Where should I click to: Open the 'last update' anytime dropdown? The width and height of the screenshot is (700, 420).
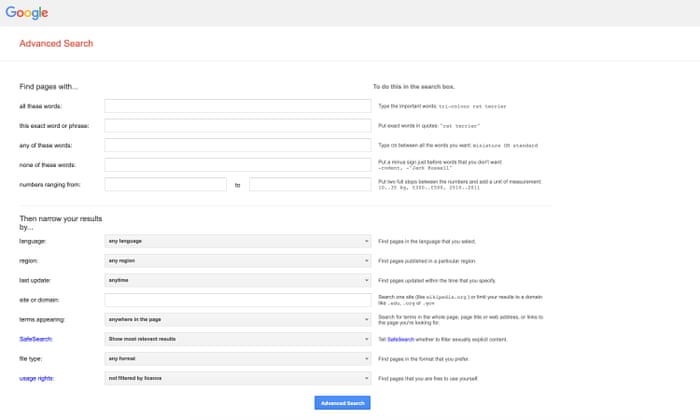238,280
